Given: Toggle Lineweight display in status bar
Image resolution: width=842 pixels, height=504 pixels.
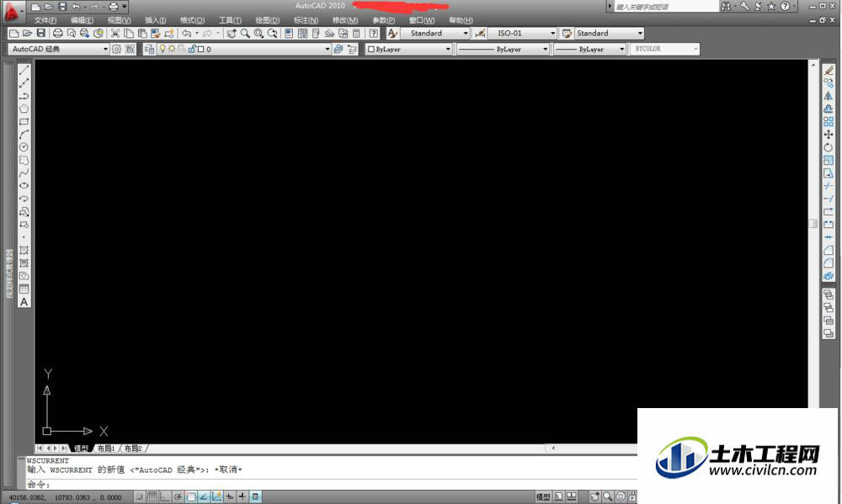Looking at the screenshot, I should click(x=242, y=496).
